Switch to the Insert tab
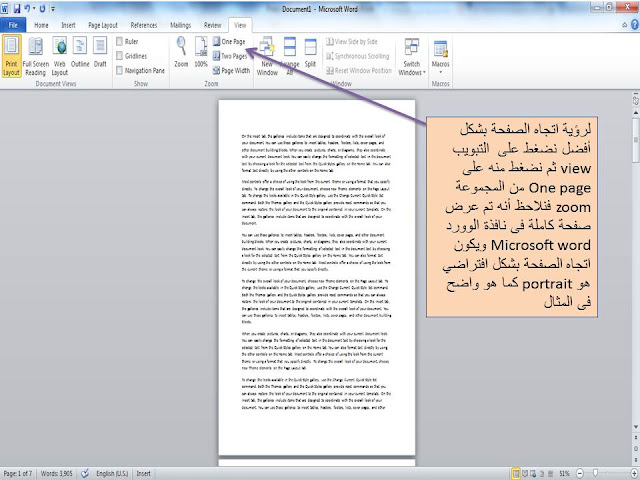This screenshot has width=640, height=480. pyautogui.click(x=68, y=25)
